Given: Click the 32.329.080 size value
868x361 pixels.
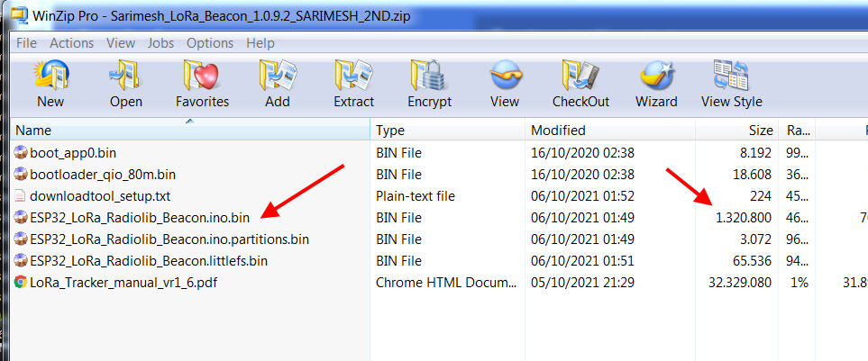Looking at the screenshot, I should click(x=740, y=283).
